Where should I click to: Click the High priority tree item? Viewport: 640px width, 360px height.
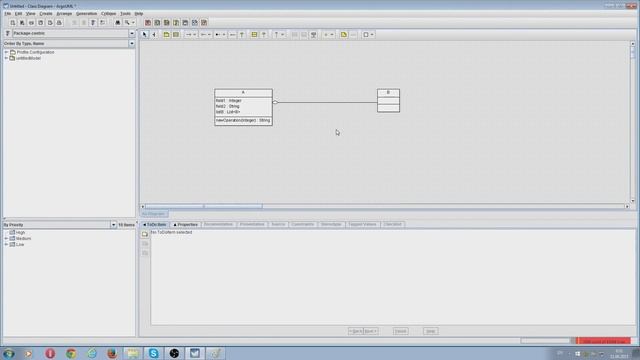[20, 232]
